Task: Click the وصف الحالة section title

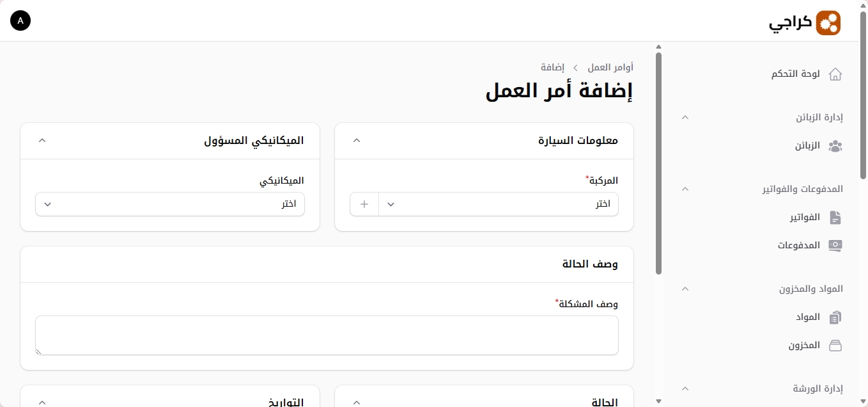Action: coord(590,264)
